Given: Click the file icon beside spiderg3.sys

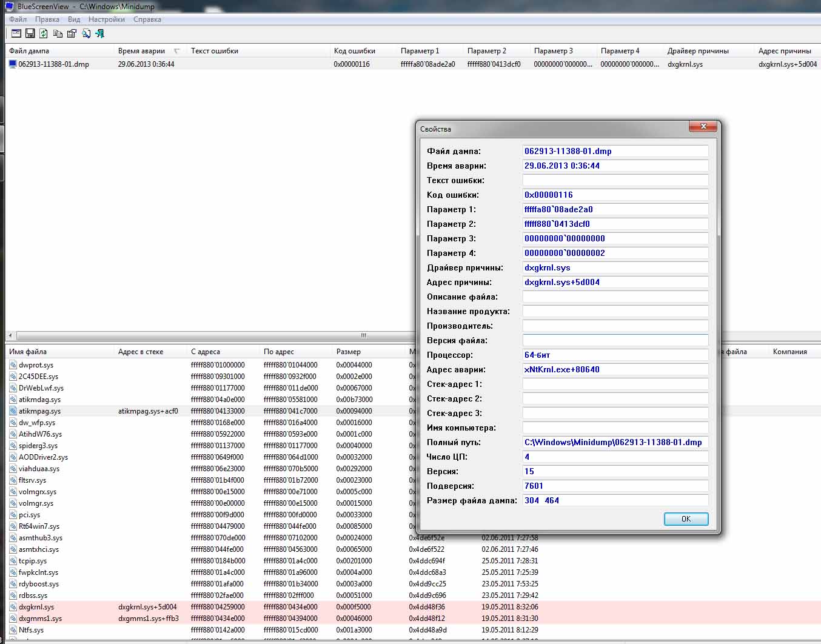Looking at the screenshot, I should (13, 446).
